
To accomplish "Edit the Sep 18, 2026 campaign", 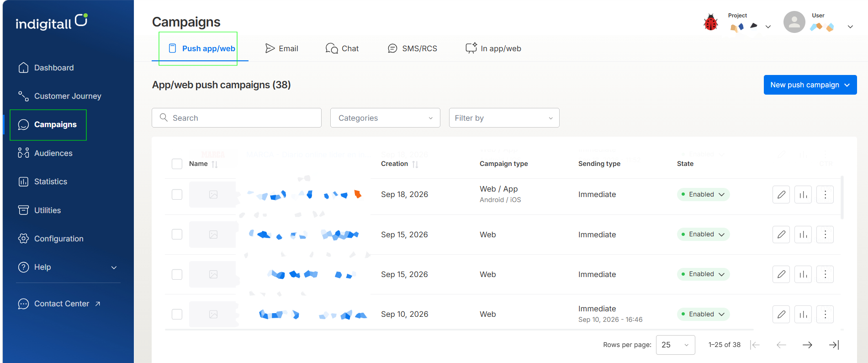I will pyautogui.click(x=781, y=195).
